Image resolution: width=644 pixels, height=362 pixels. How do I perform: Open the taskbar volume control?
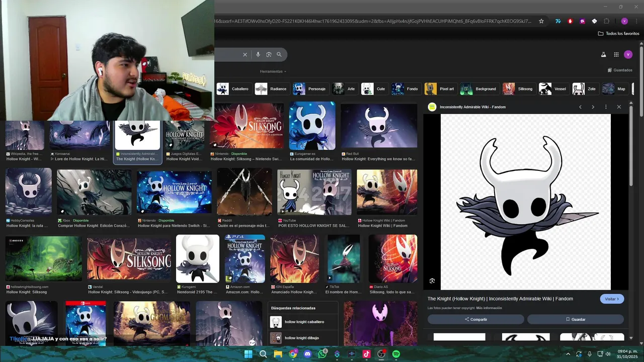608,354
